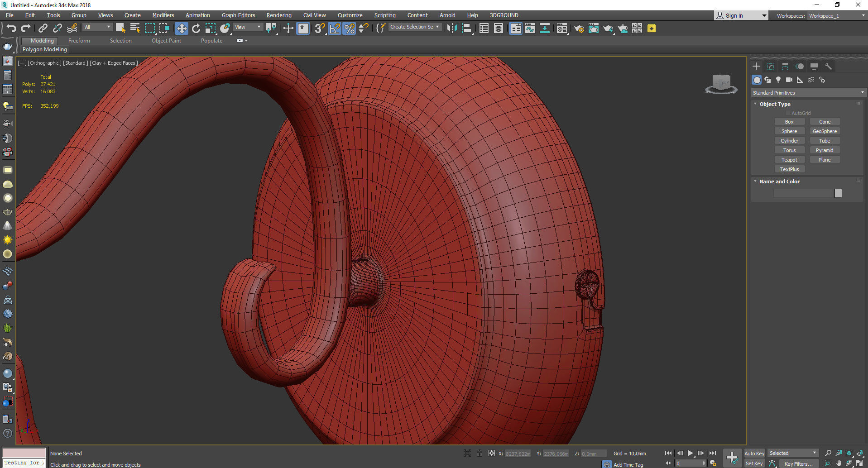Click the Key Filters button
The width and height of the screenshot is (868, 468).
coord(799,463)
